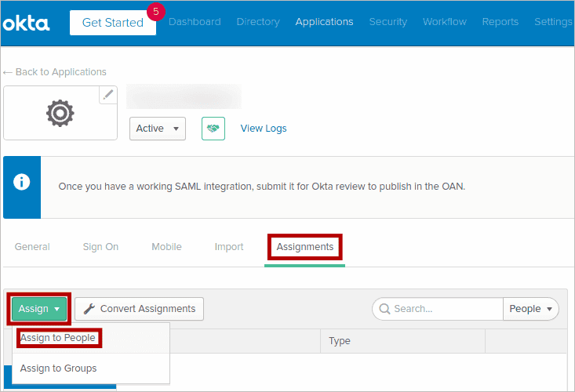Click the notification badge showing 5
575x392 pixels.
tap(155, 12)
